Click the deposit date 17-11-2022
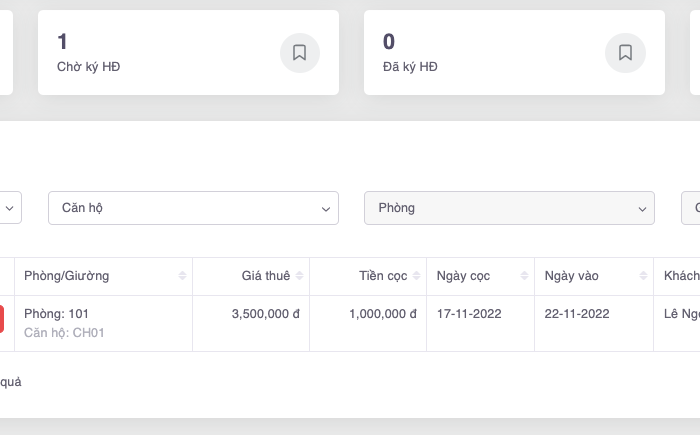 [469, 314]
